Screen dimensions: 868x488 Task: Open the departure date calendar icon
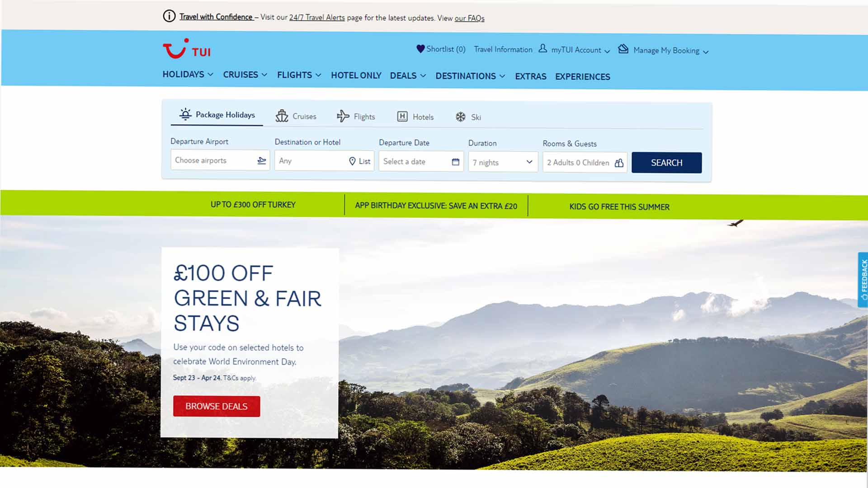(455, 162)
